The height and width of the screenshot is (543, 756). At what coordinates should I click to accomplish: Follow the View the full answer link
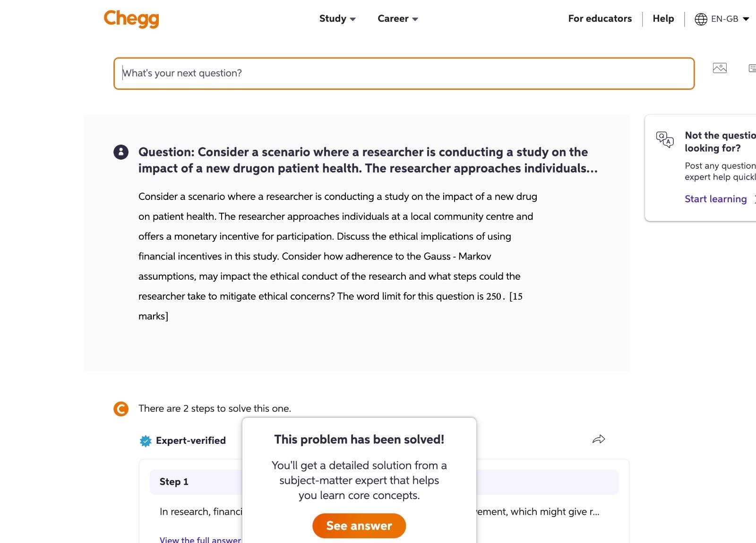199,540
